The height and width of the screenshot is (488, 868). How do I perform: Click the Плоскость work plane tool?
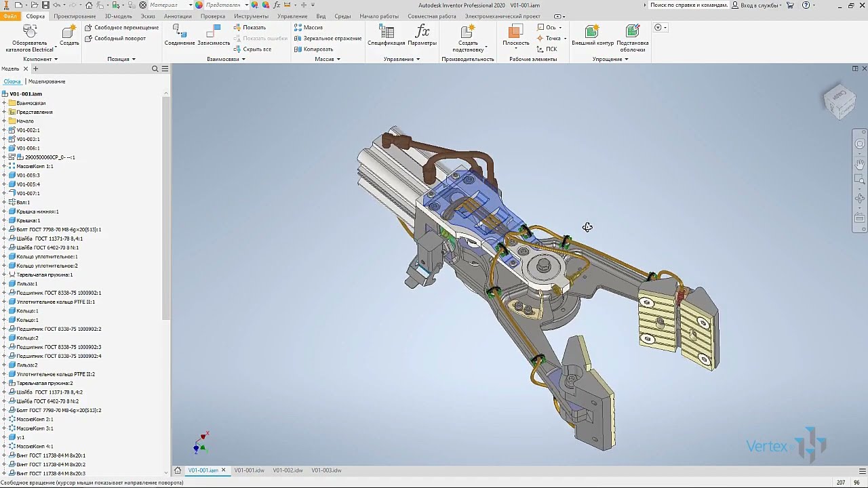[516, 37]
